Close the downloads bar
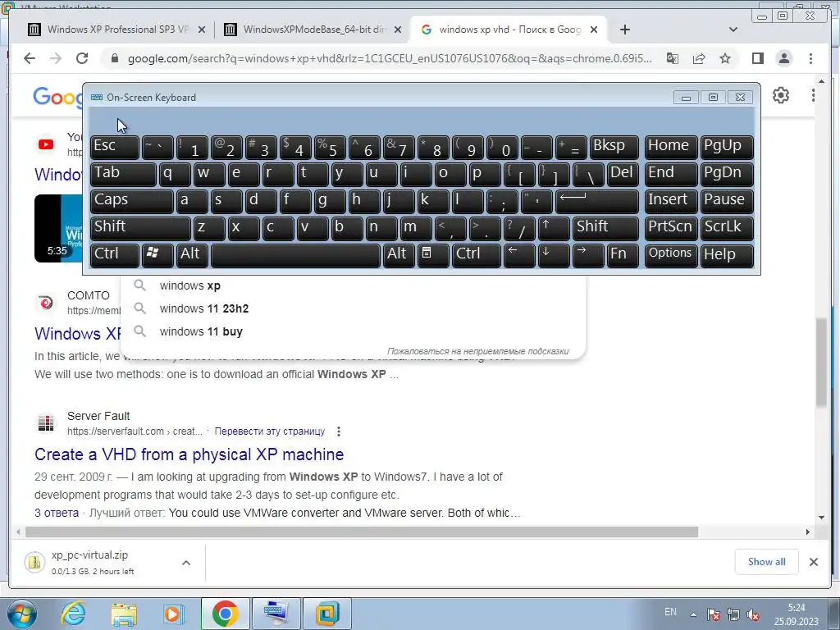This screenshot has height=630, width=840. 813,562
